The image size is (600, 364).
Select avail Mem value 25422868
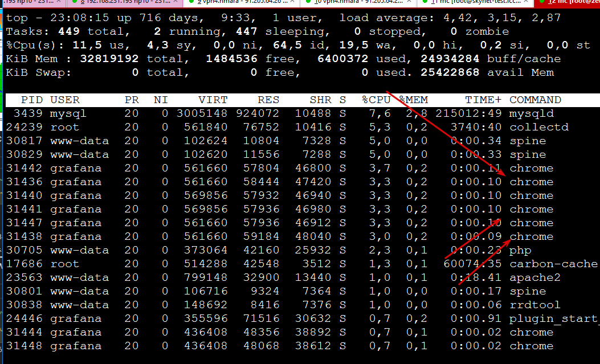click(x=450, y=73)
